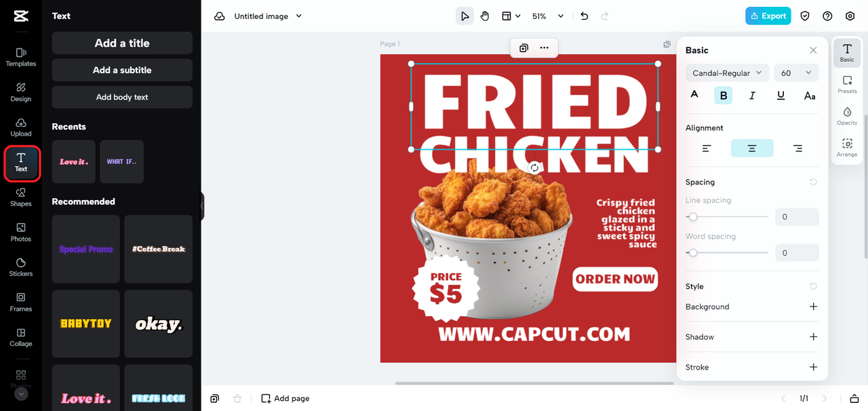
Task: Open the Frames sidebar panel
Action: [21, 302]
